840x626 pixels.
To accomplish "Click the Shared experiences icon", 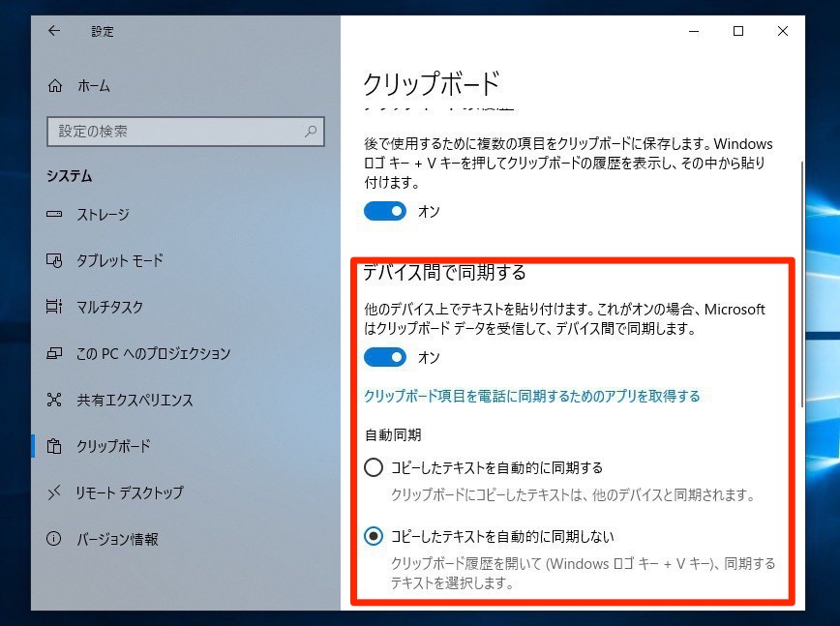I will click(54, 400).
